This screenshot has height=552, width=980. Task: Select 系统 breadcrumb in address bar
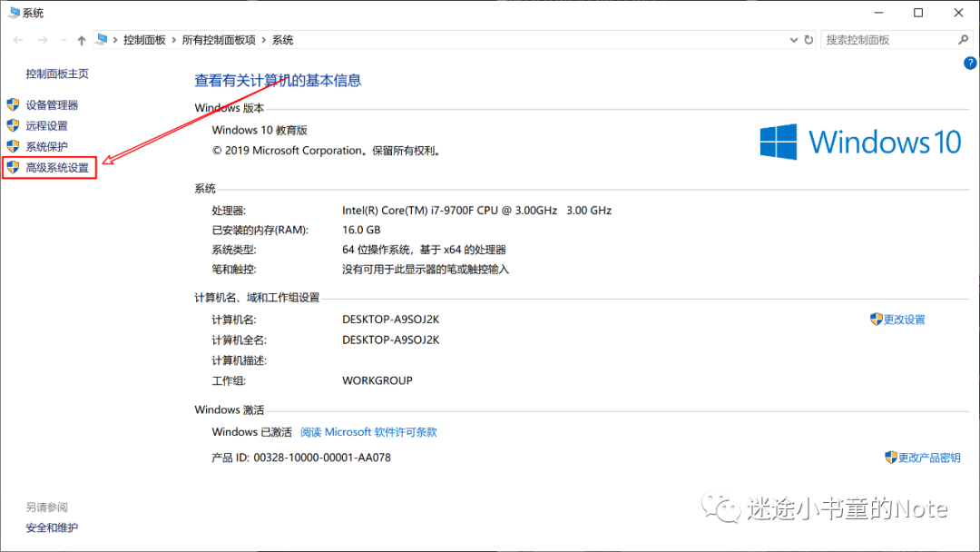[x=282, y=40]
